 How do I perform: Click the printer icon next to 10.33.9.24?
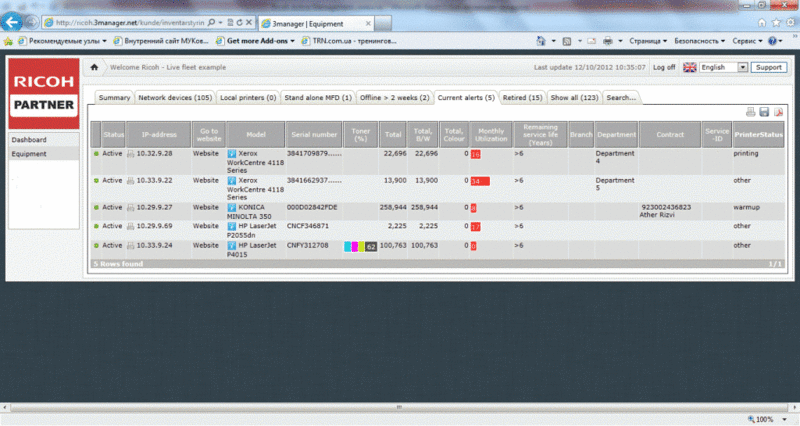tap(131, 245)
